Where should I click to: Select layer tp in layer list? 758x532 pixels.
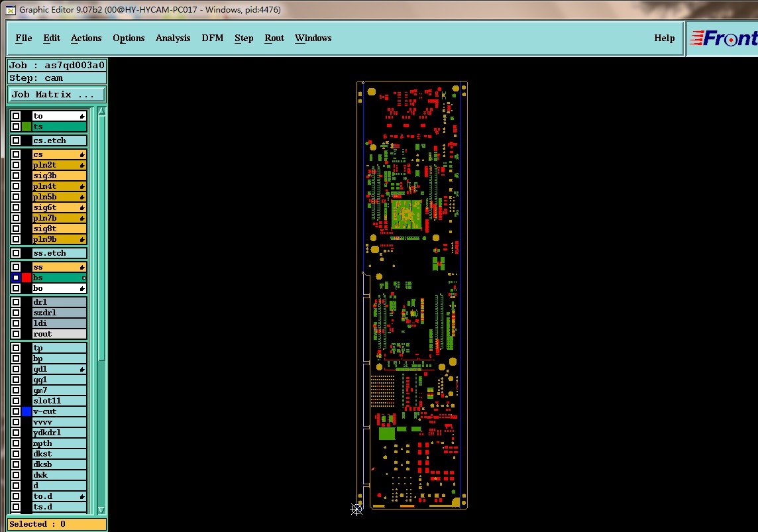click(x=59, y=348)
